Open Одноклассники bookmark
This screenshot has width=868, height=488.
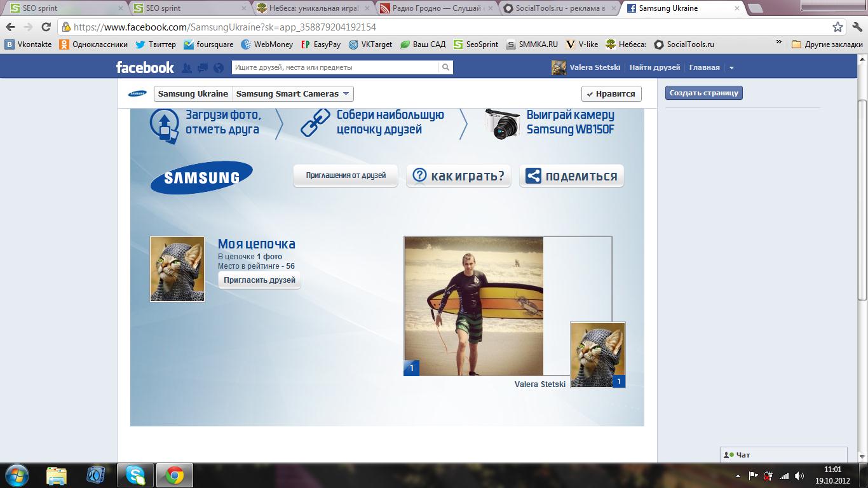tap(93, 44)
